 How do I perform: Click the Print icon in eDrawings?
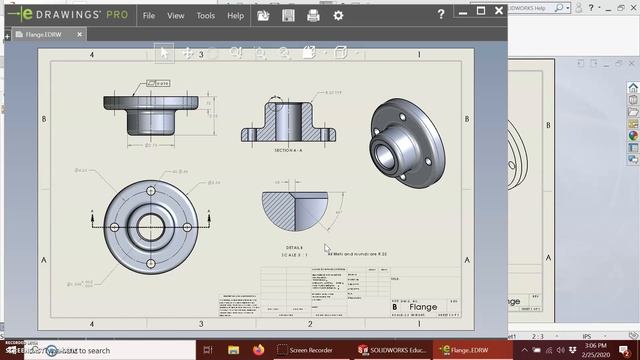pos(313,16)
